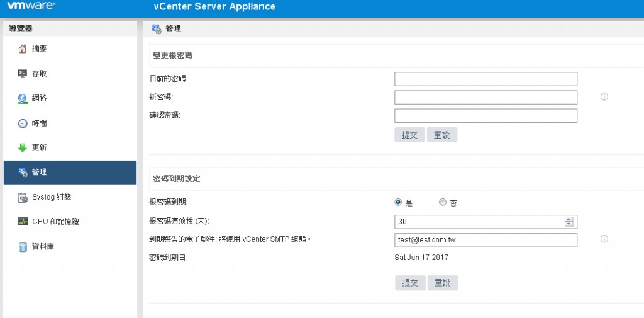
Task: Reset (重設) the password expiry settings
Action: (x=442, y=283)
